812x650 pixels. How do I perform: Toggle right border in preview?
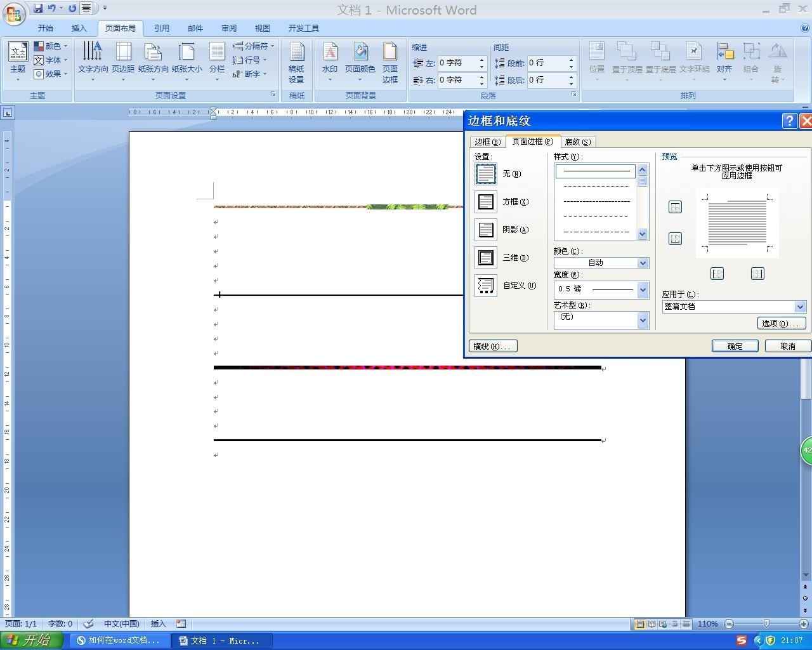757,274
